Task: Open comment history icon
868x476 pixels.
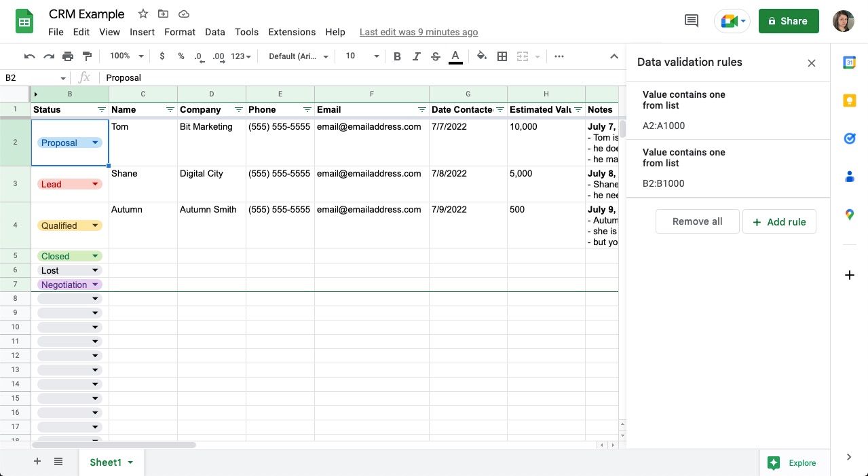Action: point(692,21)
